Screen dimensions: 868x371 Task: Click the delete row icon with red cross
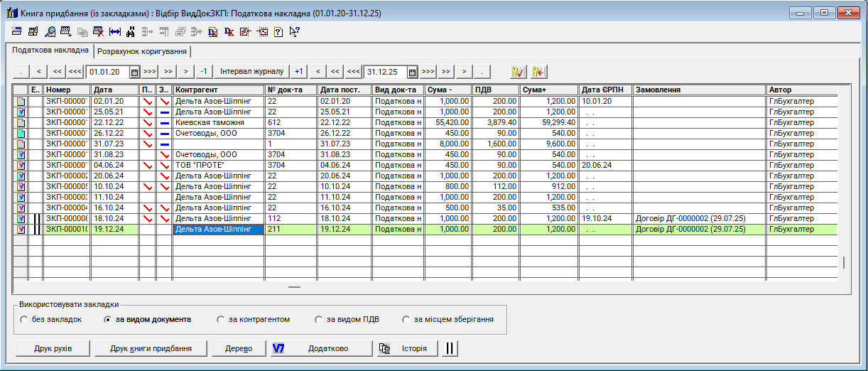click(x=98, y=31)
